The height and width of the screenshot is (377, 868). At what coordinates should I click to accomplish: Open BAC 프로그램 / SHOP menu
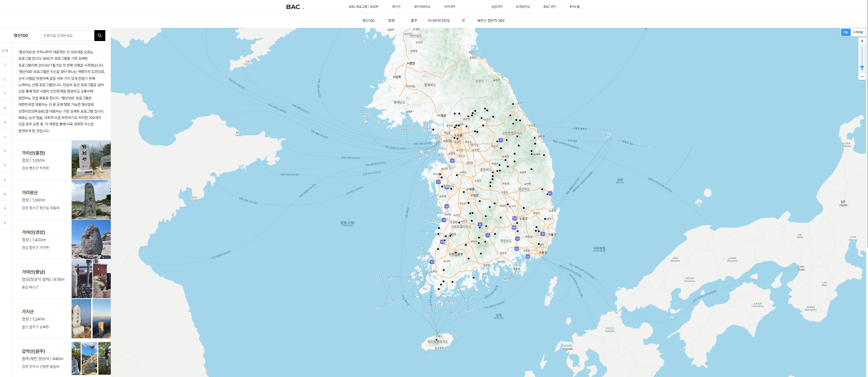click(x=364, y=7)
